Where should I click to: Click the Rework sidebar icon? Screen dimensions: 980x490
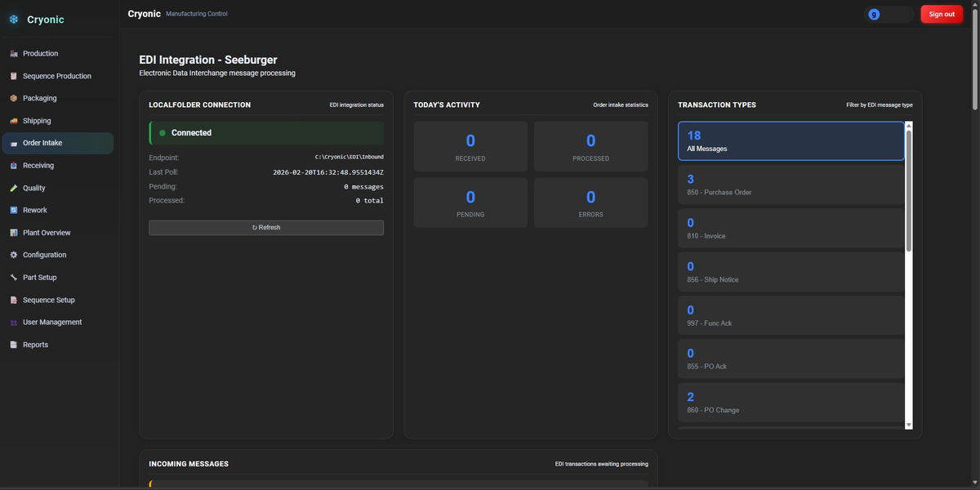[13, 210]
